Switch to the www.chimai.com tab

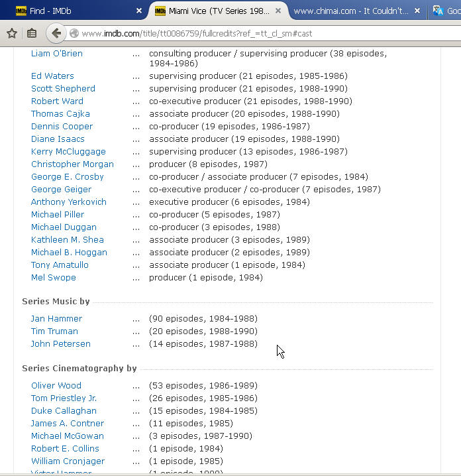[358, 11]
